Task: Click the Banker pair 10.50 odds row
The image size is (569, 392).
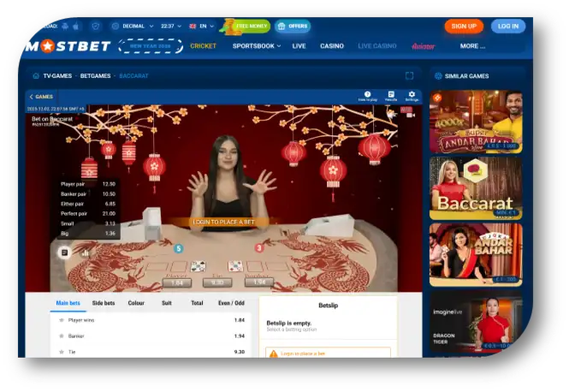Action: coord(88,193)
